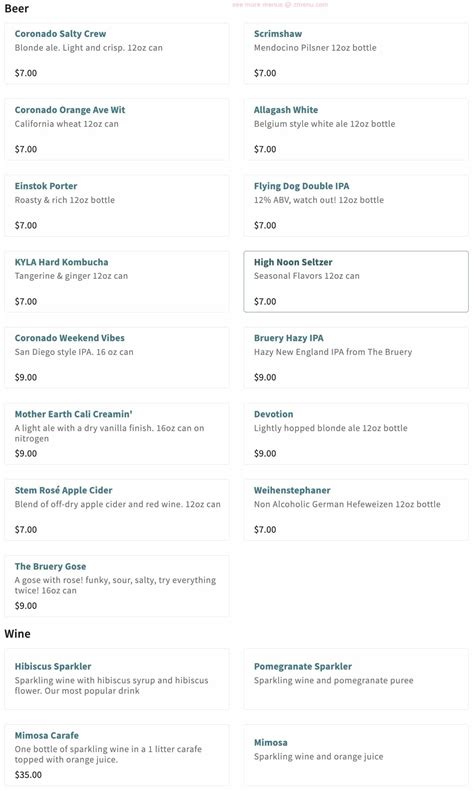This screenshot has height=791, width=474.
Task: Open Pomegranate Sparkler details
Action: (356, 679)
